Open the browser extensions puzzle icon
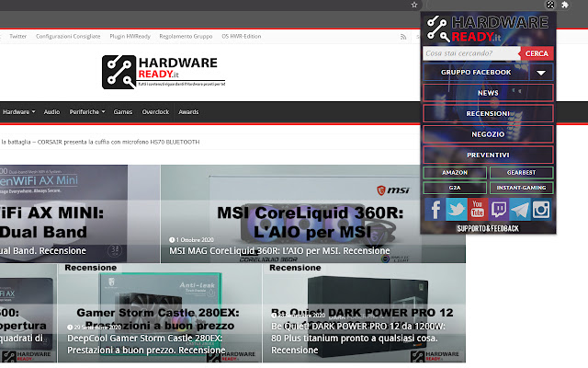Image resolution: width=588 pixels, height=368 pixels. (x=565, y=5)
